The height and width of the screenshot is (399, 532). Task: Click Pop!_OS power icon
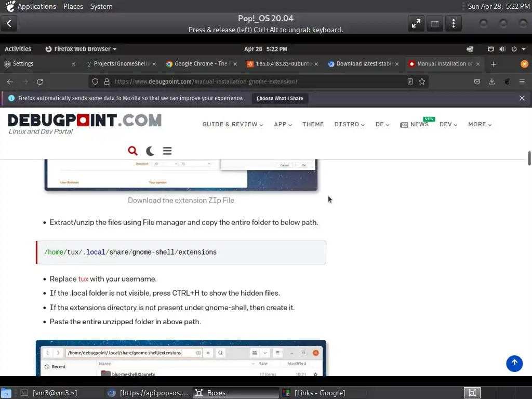coord(514,49)
